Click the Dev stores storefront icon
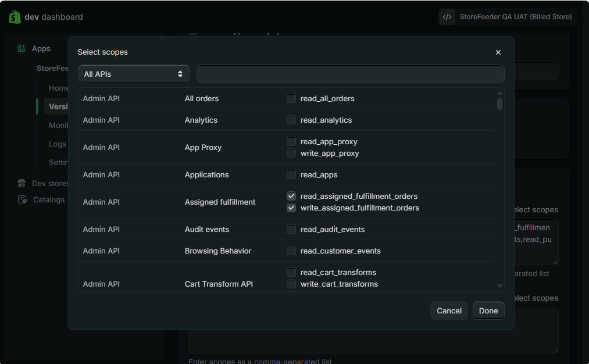The height and width of the screenshot is (364, 589). 22,183
